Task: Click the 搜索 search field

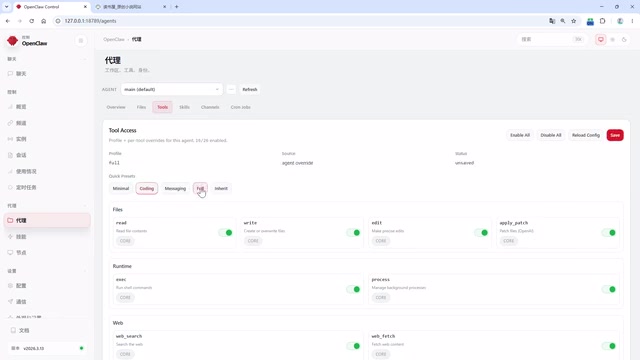Action: (x=551, y=40)
